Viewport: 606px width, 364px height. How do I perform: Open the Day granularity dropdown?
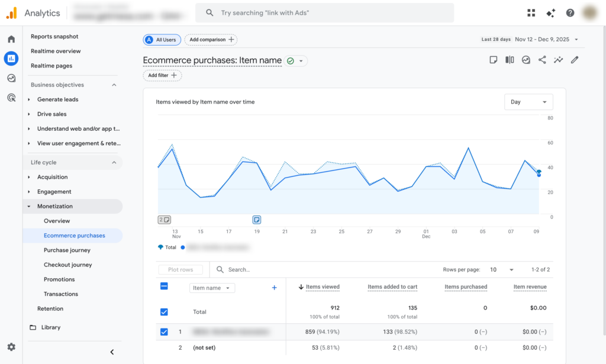pyautogui.click(x=528, y=102)
